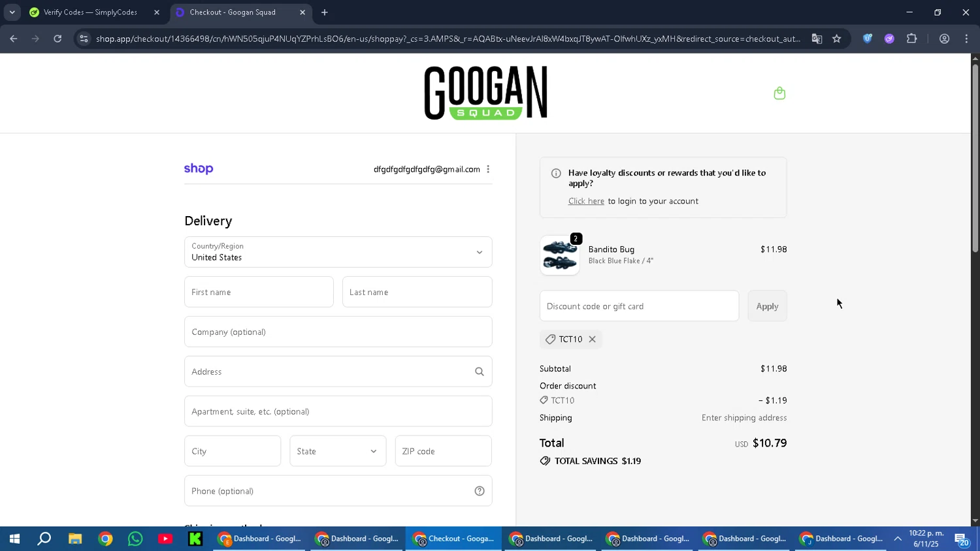Switch to the Verify Codes — SimplyCodes tab
This screenshot has height=551, width=980.
pos(90,12)
